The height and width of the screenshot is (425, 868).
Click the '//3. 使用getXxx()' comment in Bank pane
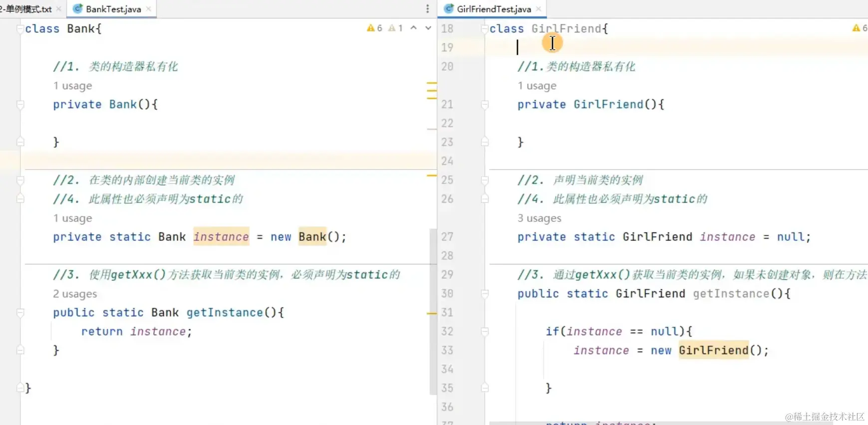[227, 275]
